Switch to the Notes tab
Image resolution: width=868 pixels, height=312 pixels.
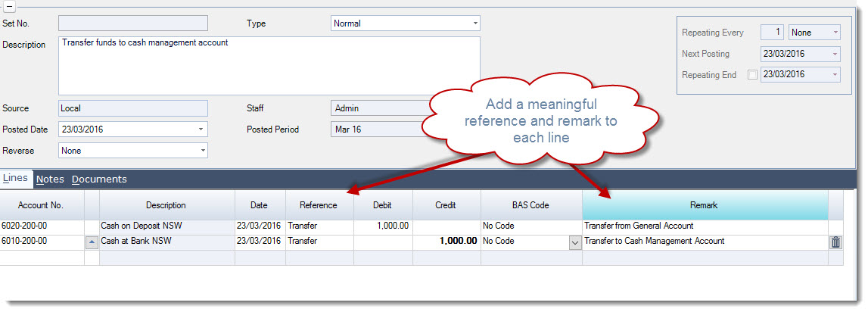[50, 179]
